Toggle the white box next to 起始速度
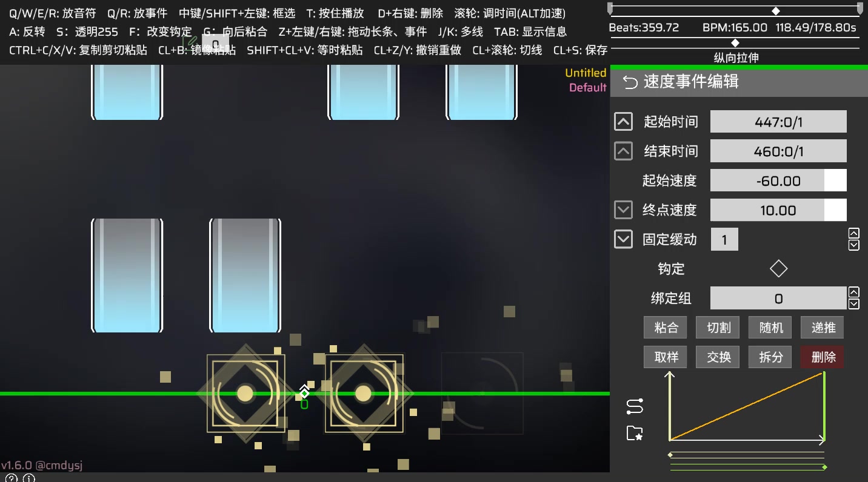The height and width of the screenshot is (482, 868). [x=835, y=180]
